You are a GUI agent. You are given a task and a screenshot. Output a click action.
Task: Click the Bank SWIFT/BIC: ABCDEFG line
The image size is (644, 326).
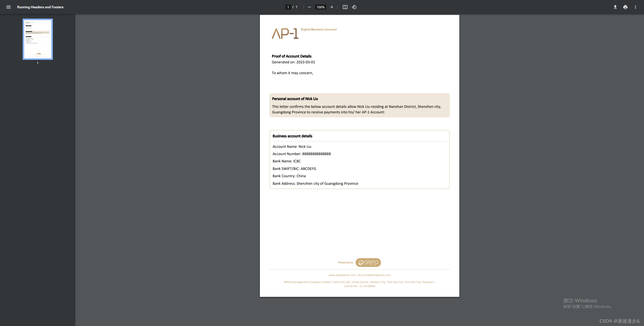pyautogui.click(x=294, y=169)
